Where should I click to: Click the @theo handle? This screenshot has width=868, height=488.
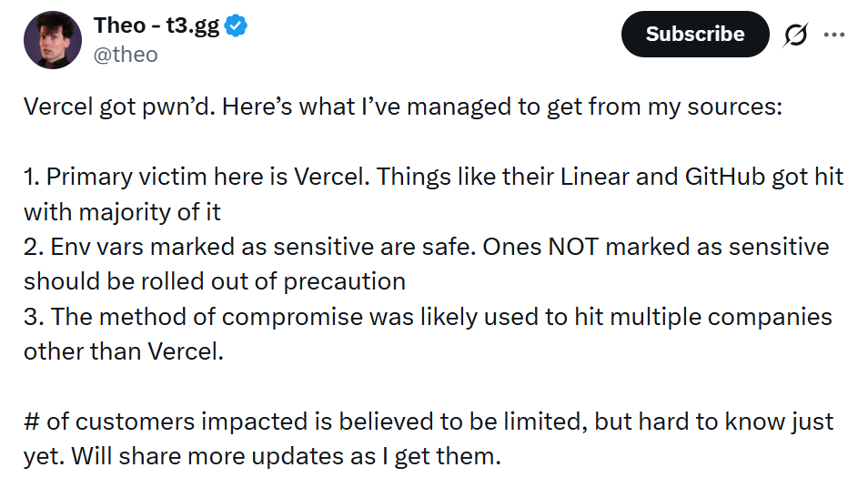[126, 55]
